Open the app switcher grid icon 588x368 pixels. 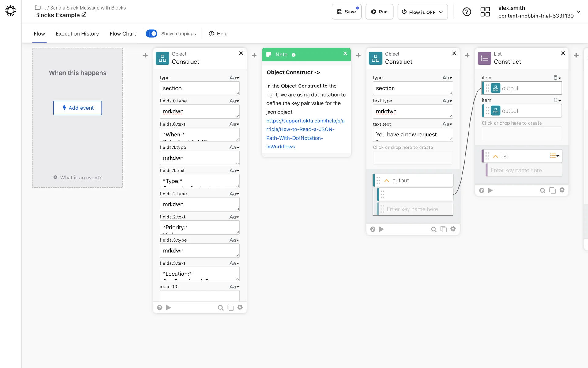click(x=485, y=12)
